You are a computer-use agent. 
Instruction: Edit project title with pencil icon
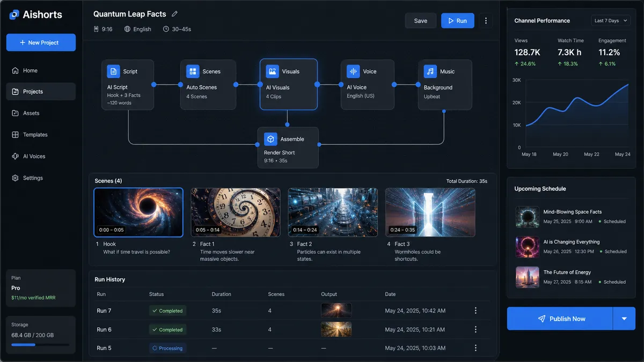174,14
